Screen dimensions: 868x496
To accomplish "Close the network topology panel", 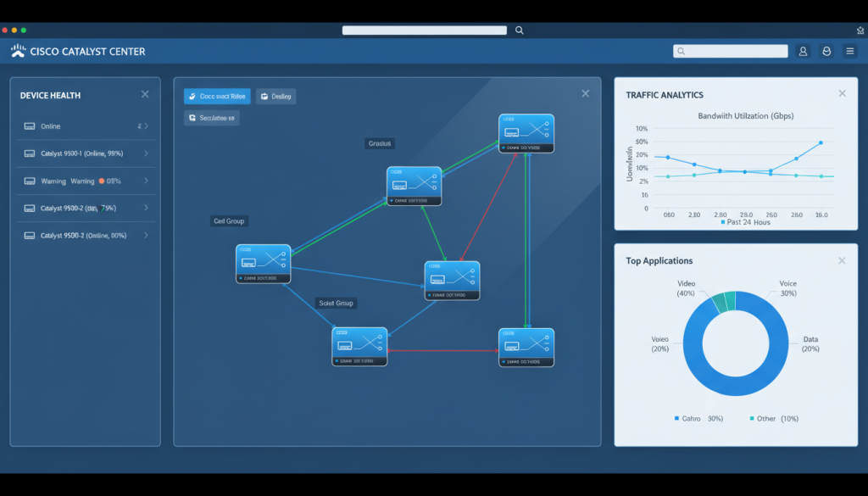I will 586,93.
